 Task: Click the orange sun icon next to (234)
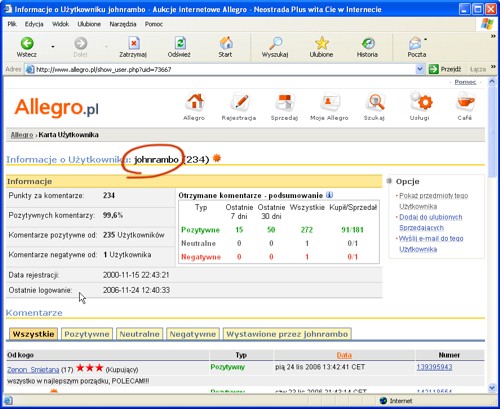pyautogui.click(x=217, y=158)
